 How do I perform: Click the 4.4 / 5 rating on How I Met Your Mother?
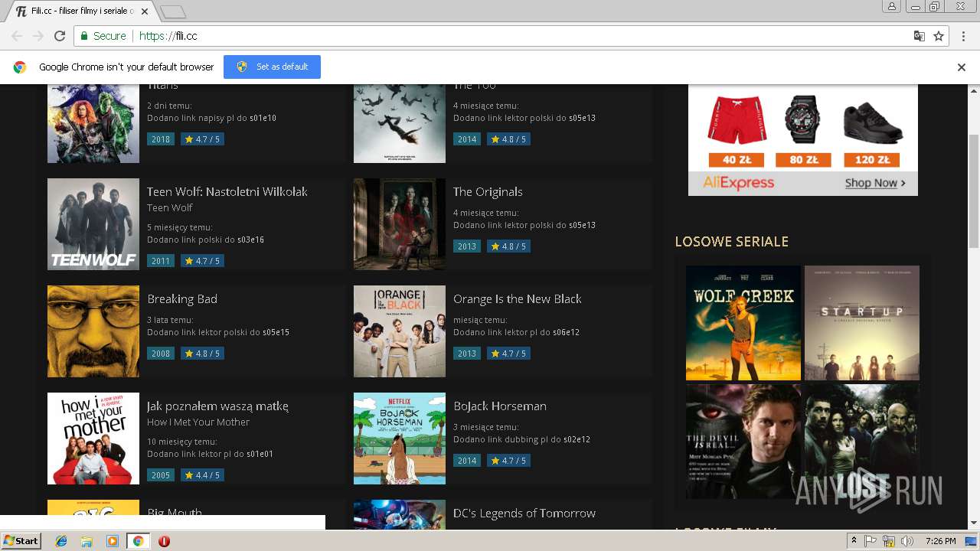coord(202,475)
